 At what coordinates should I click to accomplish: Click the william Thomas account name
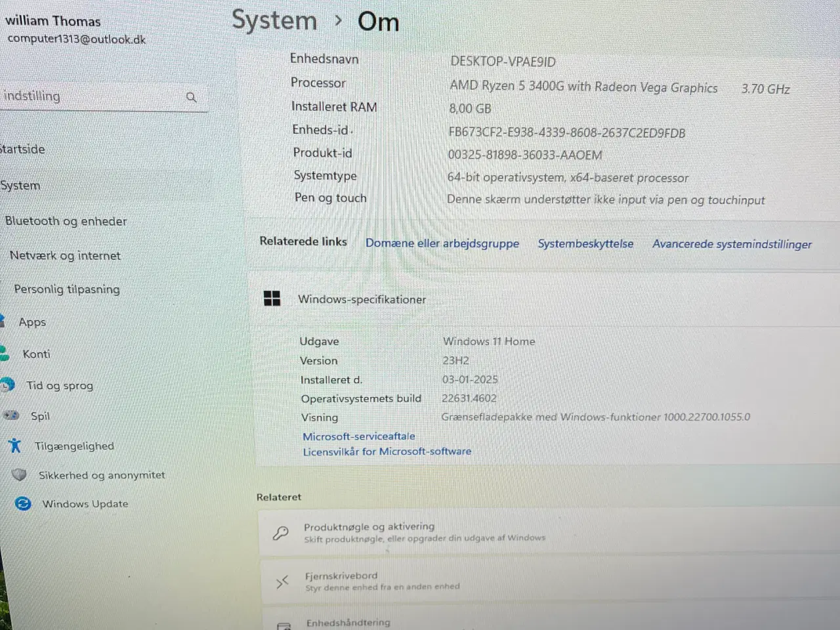[53, 21]
